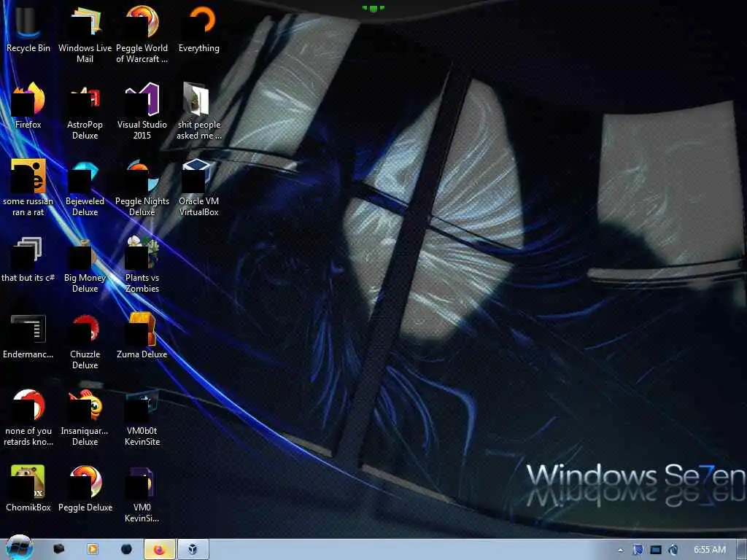Open the media player taskbar icon
Image resolution: width=747 pixels, height=560 pixels.
point(93,549)
